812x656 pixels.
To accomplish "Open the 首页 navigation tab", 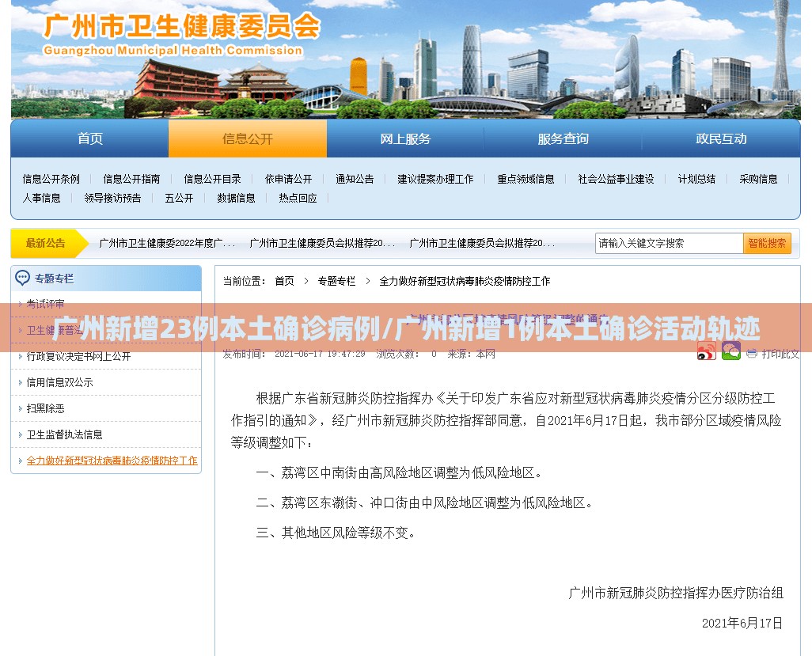I will 89,138.
